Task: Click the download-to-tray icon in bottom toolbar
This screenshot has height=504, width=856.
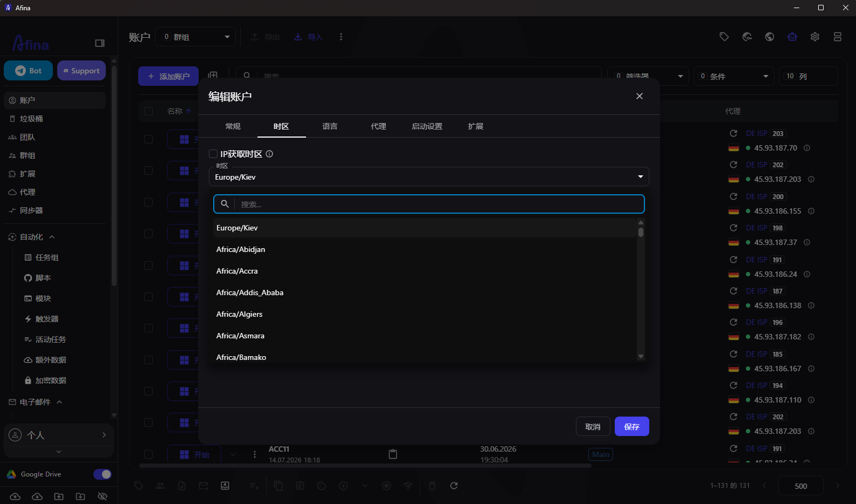Action: tap(225, 486)
